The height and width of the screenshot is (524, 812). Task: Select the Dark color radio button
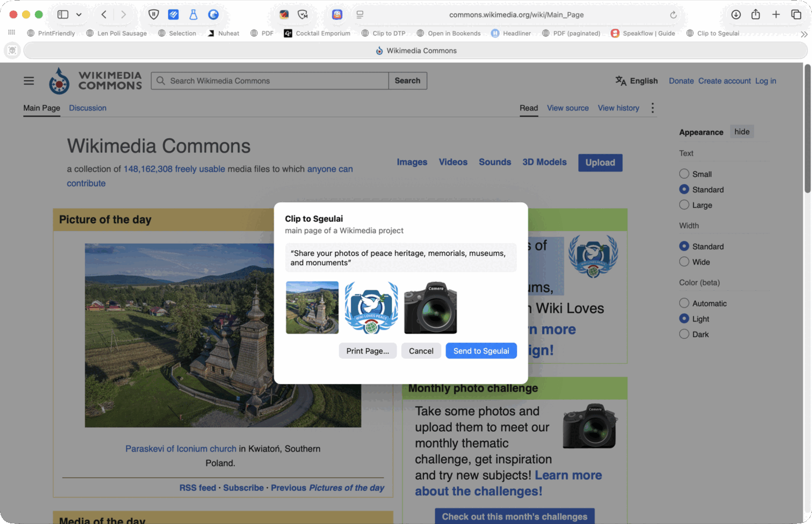(x=684, y=334)
